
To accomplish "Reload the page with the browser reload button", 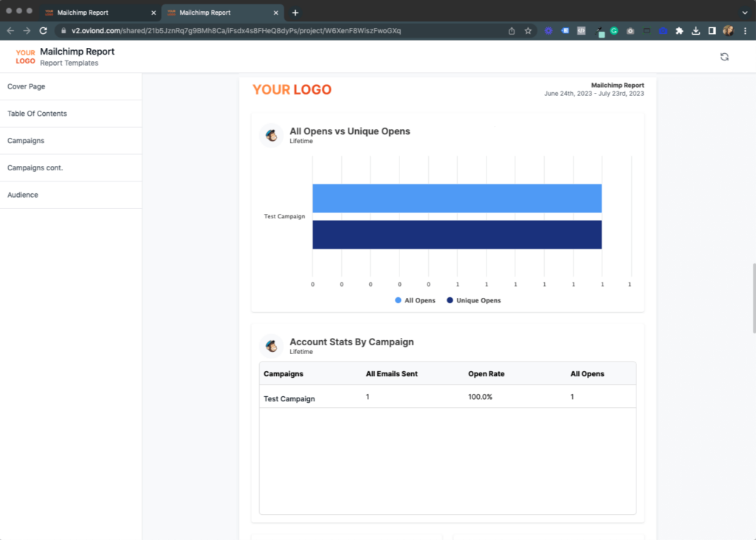I will (x=44, y=31).
